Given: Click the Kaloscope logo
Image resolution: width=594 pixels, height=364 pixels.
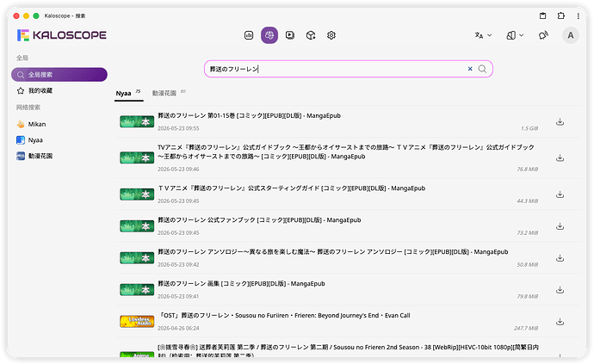Looking at the screenshot, I should [x=62, y=35].
